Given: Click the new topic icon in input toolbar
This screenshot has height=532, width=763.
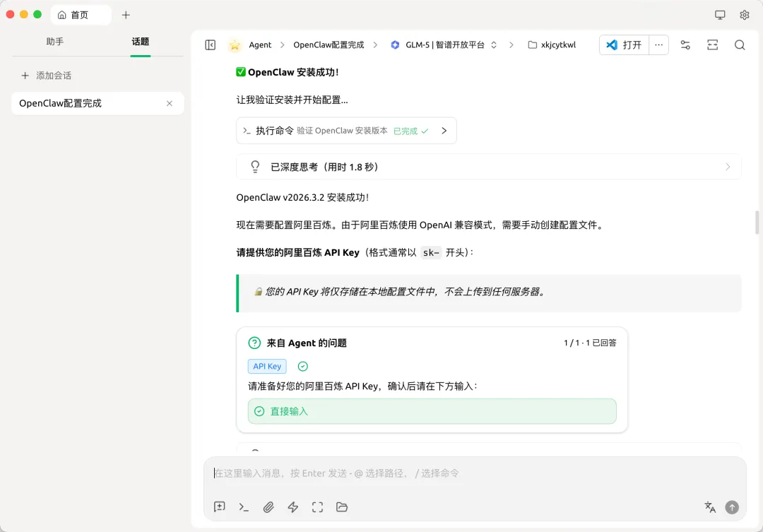Looking at the screenshot, I should point(220,507).
